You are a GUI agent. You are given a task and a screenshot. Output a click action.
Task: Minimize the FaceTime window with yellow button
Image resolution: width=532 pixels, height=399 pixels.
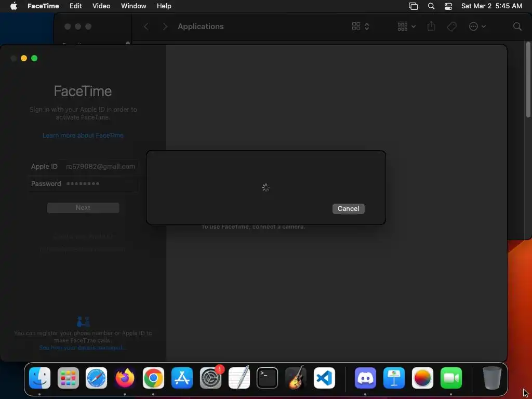tap(24, 58)
